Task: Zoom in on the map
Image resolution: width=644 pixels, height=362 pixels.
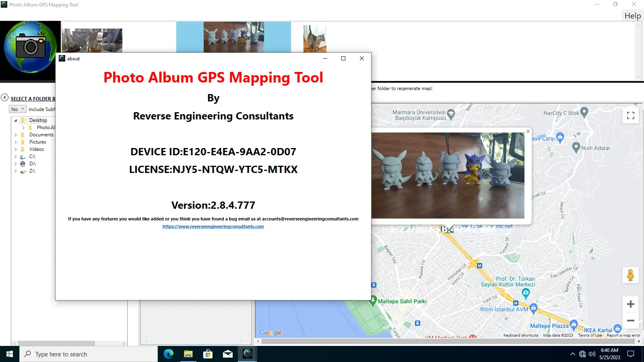Action: (x=631, y=304)
